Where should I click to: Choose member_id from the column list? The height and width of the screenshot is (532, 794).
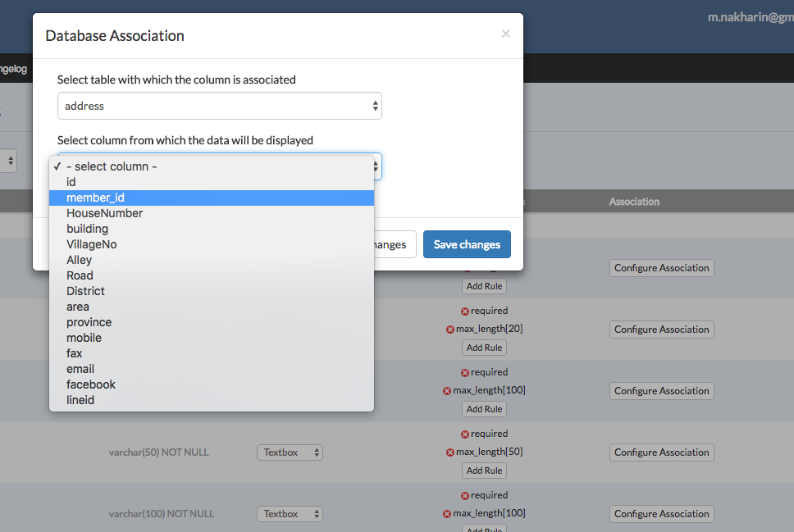point(95,198)
